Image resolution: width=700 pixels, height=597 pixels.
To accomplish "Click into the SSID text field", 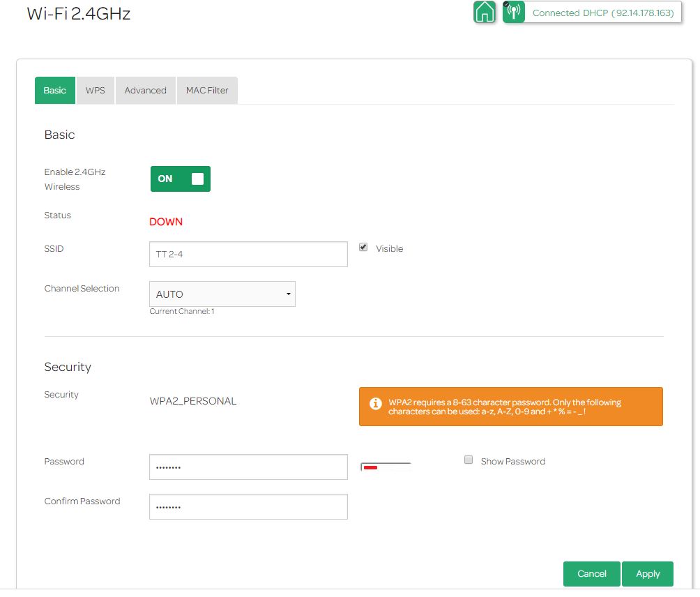I will (248, 255).
